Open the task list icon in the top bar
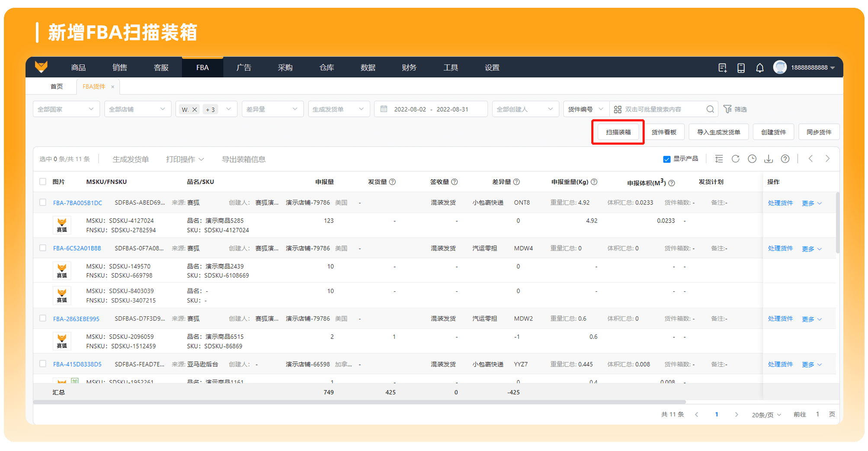 [723, 68]
